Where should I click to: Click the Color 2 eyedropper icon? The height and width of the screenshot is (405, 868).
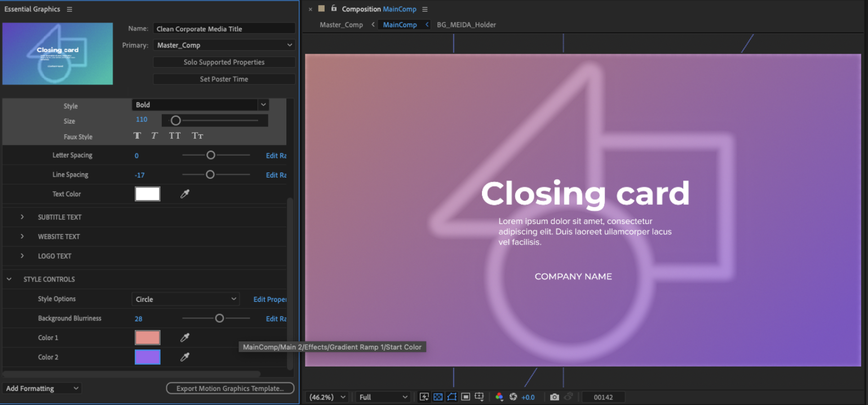click(184, 357)
